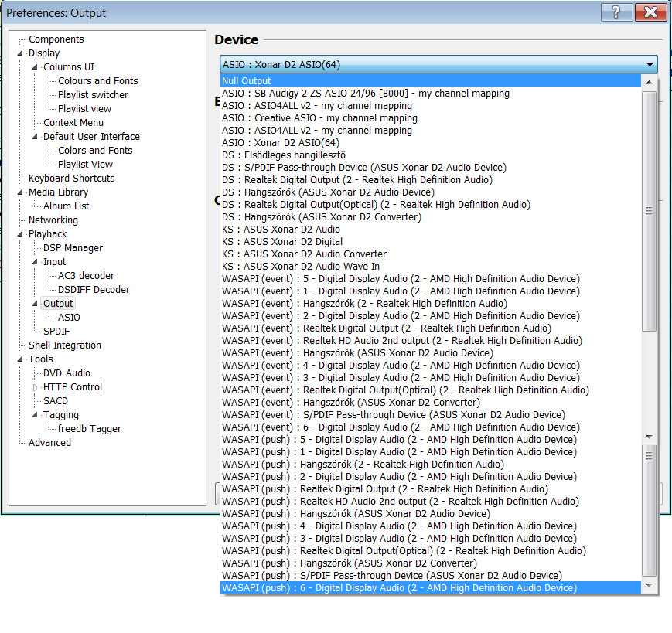Open Networking preferences
Screen dimensions: 672x633
pyautogui.click(x=53, y=220)
